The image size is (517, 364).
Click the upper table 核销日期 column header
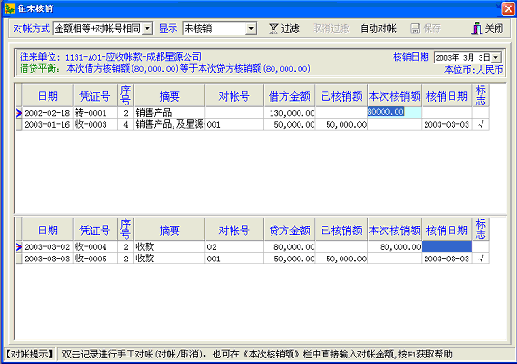point(447,96)
